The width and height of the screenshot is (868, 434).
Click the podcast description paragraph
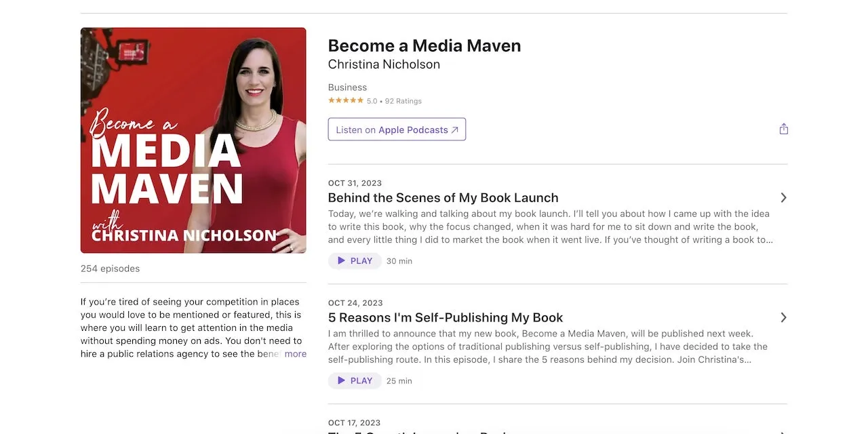tap(193, 328)
